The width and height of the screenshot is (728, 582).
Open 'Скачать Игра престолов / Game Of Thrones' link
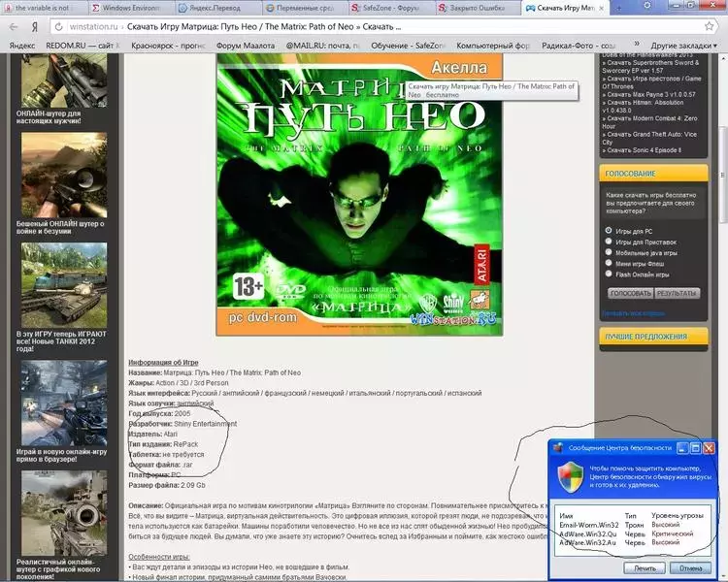coord(651,82)
